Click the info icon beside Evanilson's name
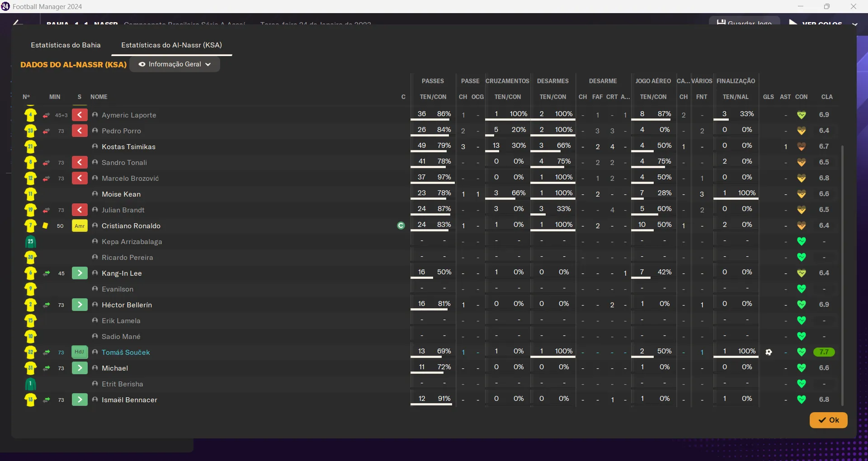The height and width of the screenshot is (461, 868). coord(95,289)
